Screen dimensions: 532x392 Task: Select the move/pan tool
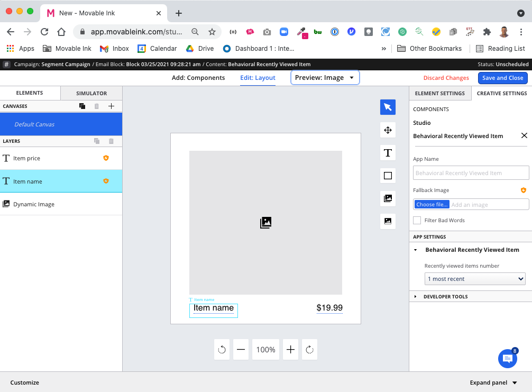pyautogui.click(x=388, y=130)
